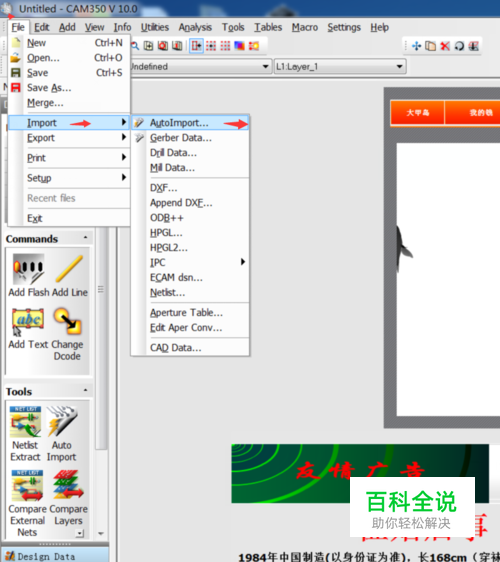Viewport: 500px width, 562px height.
Task: Click the magnifier zoom icon in toolbar
Action: pyautogui.click(x=135, y=46)
